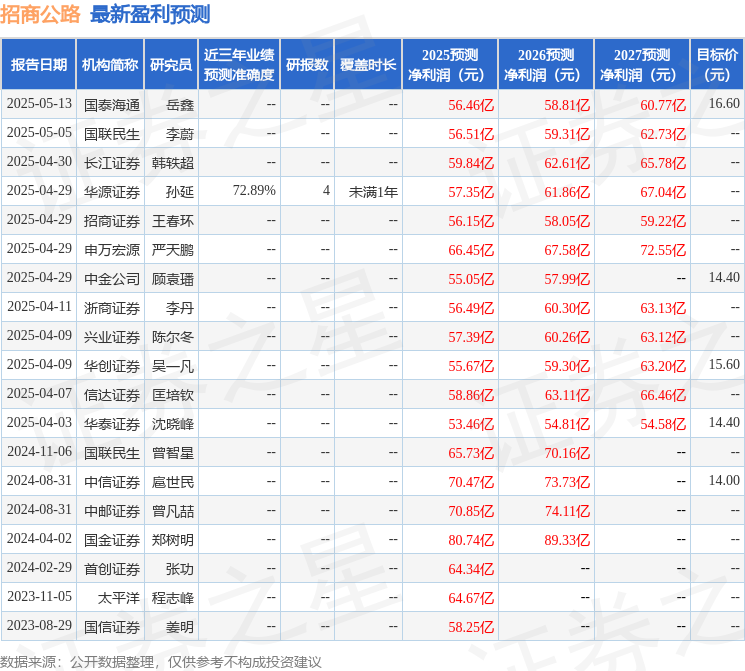Screen dimensions: 745x671
Task: Click the value 74.11亿
Action: click(567, 511)
